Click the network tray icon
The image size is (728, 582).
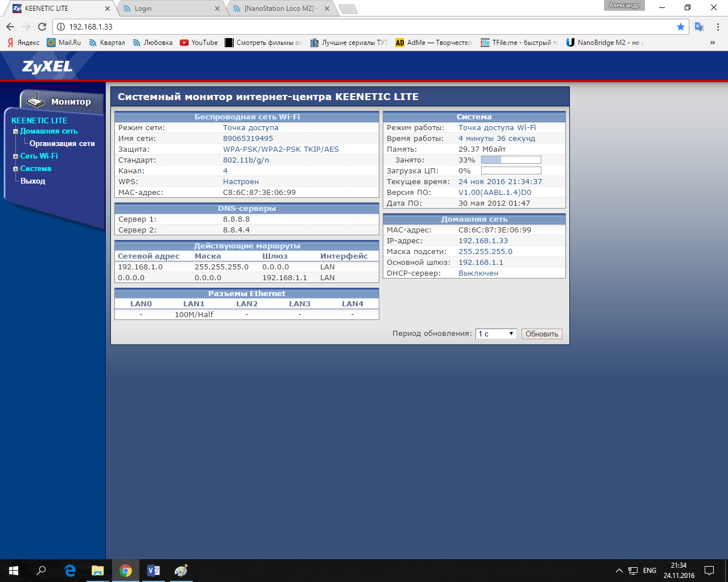click(633, 571)
